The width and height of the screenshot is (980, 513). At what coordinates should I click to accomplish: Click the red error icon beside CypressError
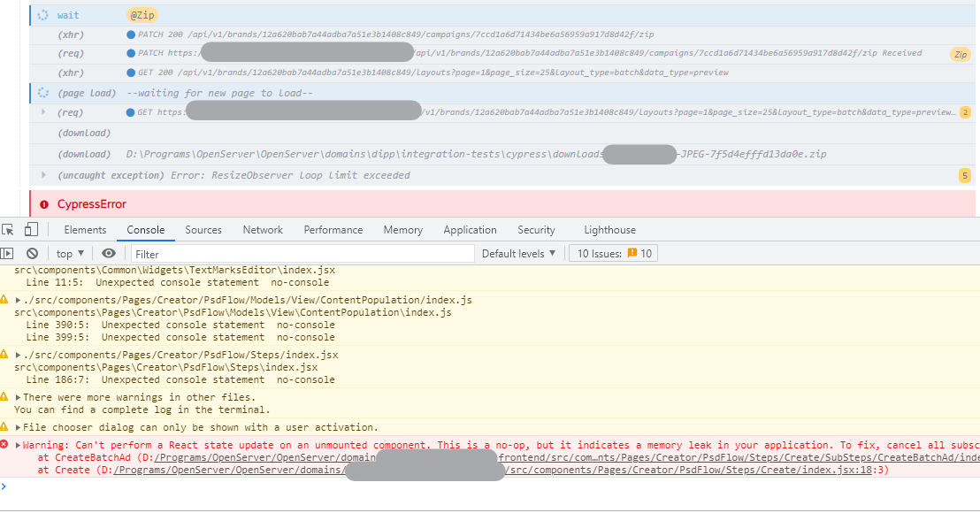coord(43,203)
